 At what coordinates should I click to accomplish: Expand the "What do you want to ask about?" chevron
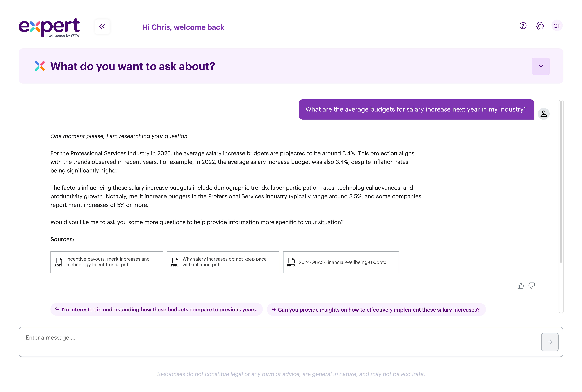coord(541,66)
